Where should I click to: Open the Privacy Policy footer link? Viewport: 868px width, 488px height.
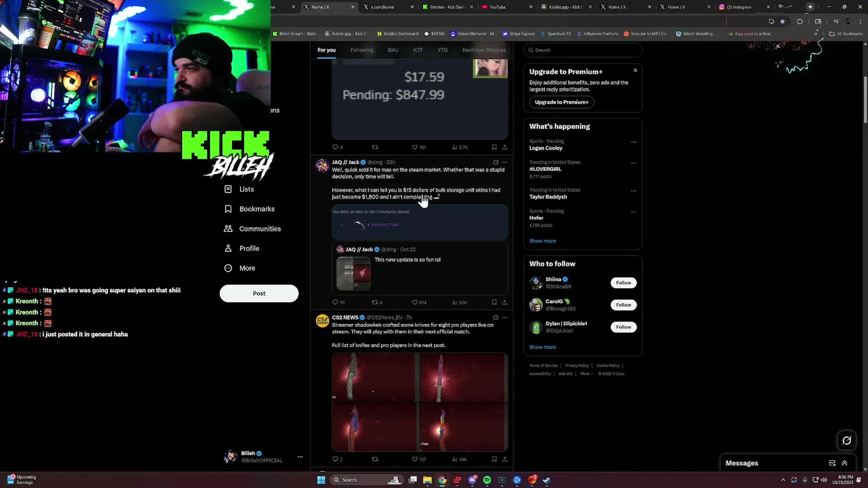576,365
